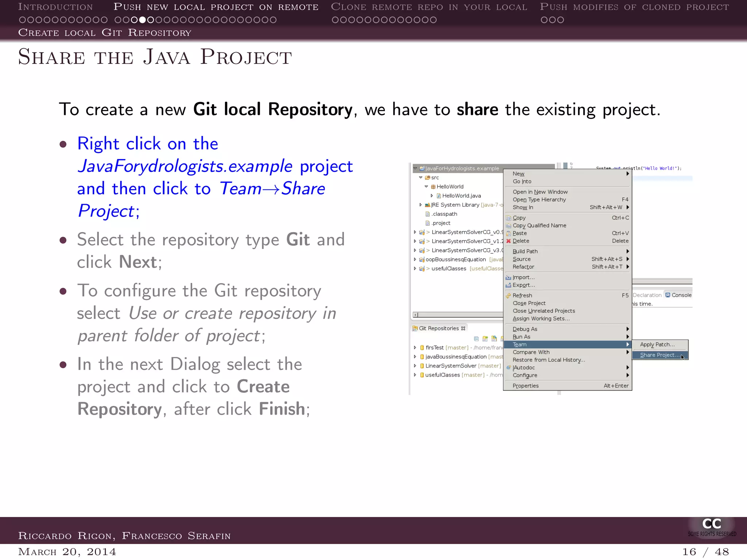Click the oopBoussinesqEquation project icon
The height and width of the screenshot is (560, 747).
tap(422, 260)
